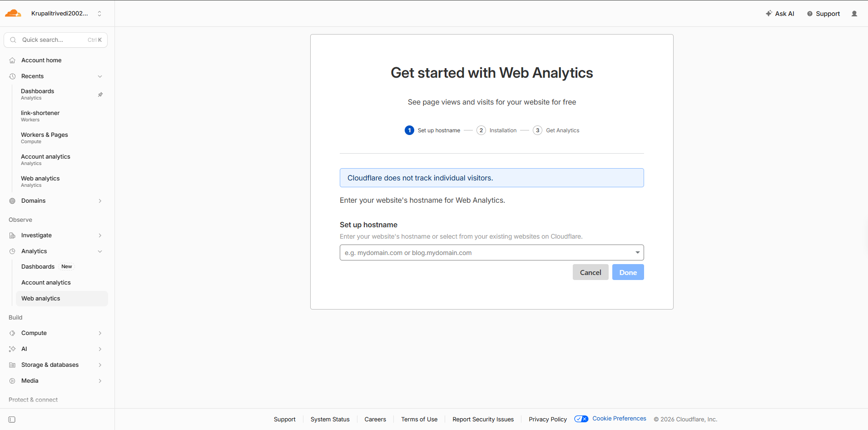Collapse the Recents section chevron

click(100, 76)
